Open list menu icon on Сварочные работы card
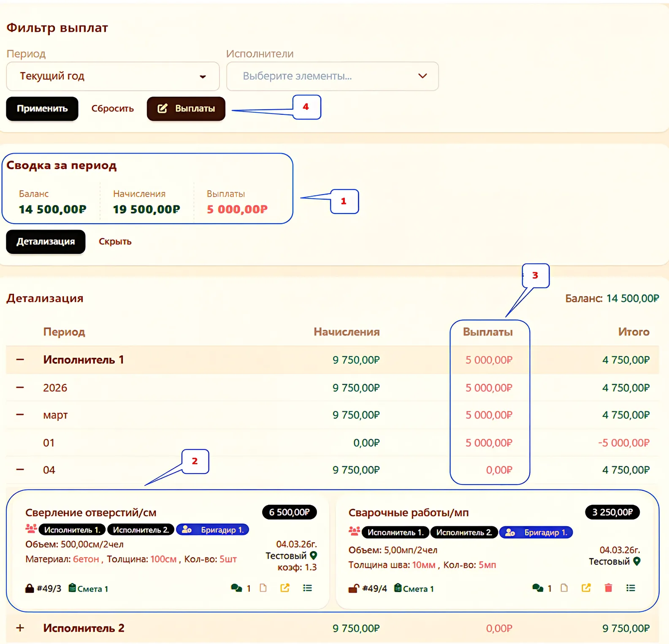 coord(631,588)
